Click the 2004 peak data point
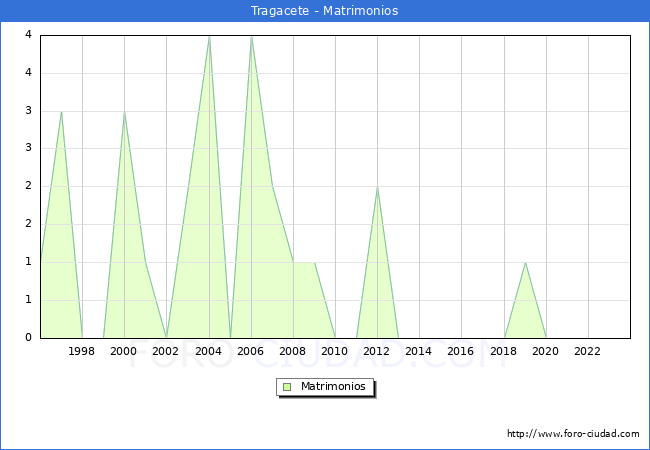Screen dimensions: 650x450 tap(209, 37)
